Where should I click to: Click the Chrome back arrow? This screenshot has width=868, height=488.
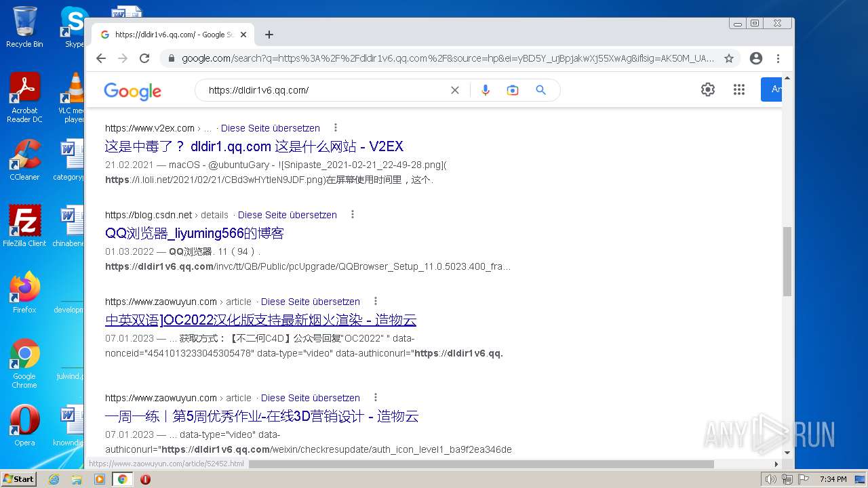101,58
